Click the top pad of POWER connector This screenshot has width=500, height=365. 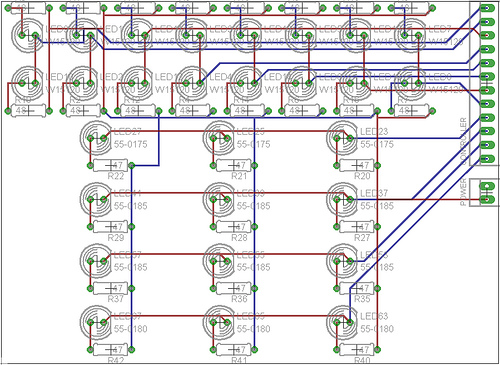[487, 186]
